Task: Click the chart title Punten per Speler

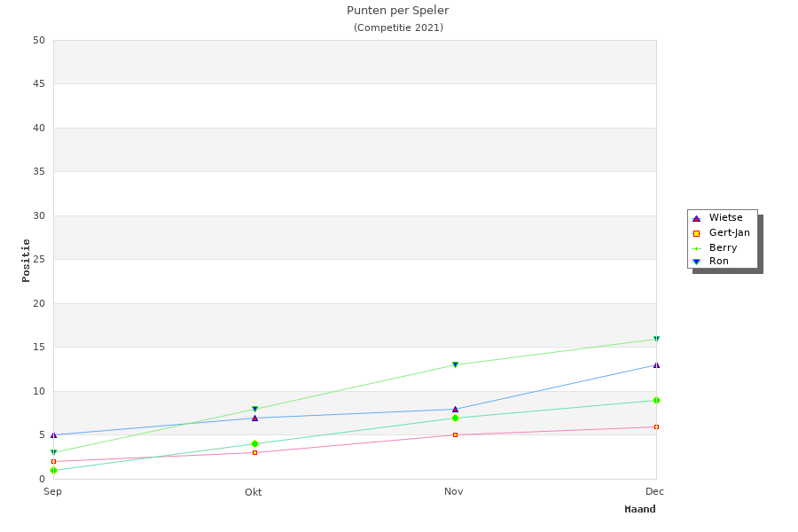Action: pyautogui.click(x=398, y=11)
